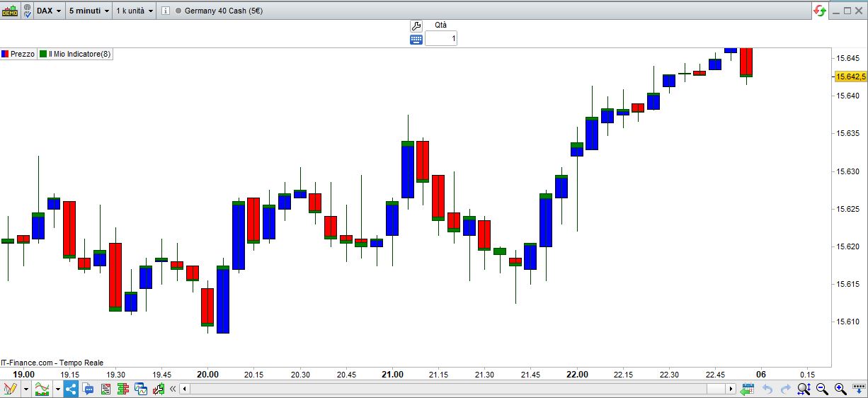
Task: Click the 19.00 time axis label
Action: 23,375
